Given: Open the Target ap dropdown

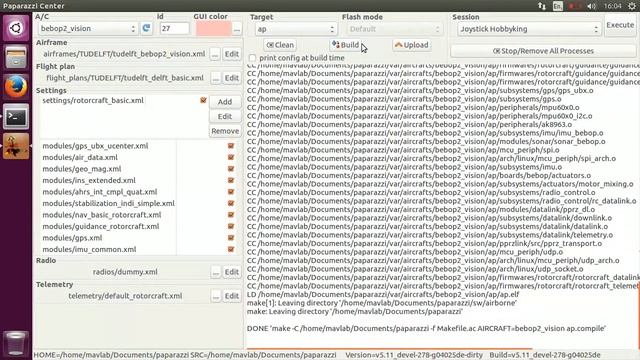Looking at the screenshot, I should click(296, 29).
